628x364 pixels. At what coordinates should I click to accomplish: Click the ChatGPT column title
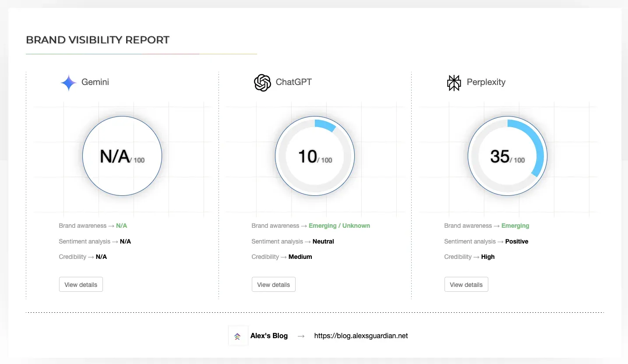click(x=293, y=82)
